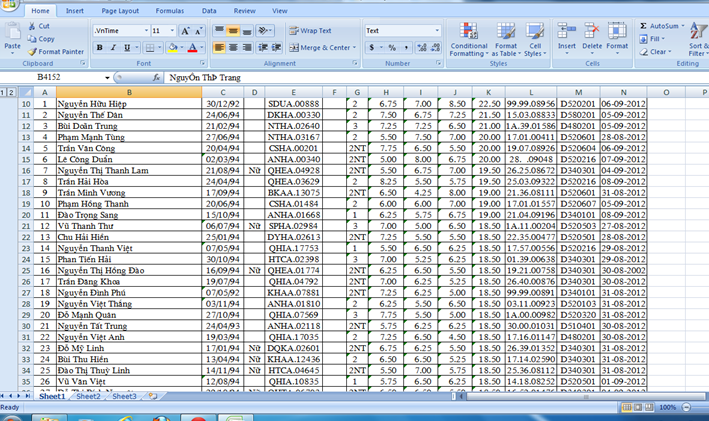Open Cell Styles gallery
Screen dimensions: 709x421
pos(535,40)
